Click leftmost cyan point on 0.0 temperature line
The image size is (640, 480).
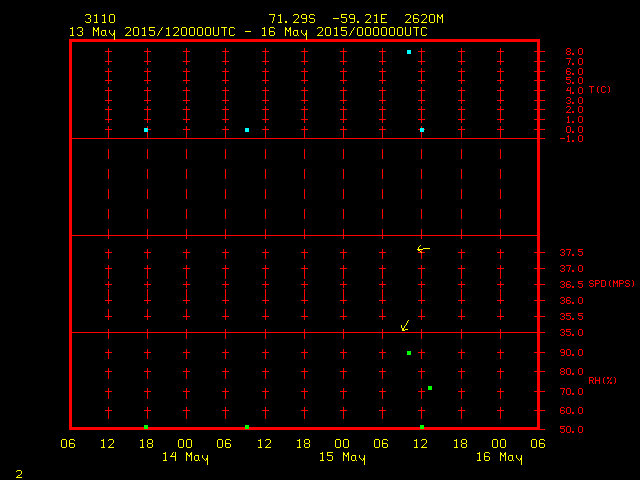click(x=146, y=130)
